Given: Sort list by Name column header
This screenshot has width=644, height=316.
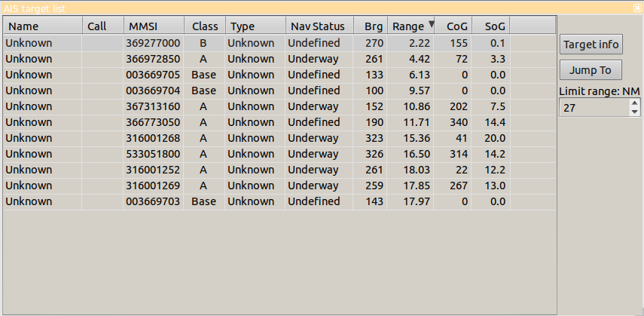Looking at the screenshot, I should (x=41, y=26).
